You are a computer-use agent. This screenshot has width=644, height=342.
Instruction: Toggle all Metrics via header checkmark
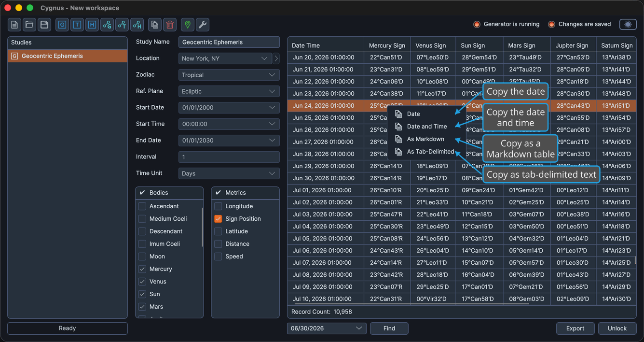coord(218,193)
